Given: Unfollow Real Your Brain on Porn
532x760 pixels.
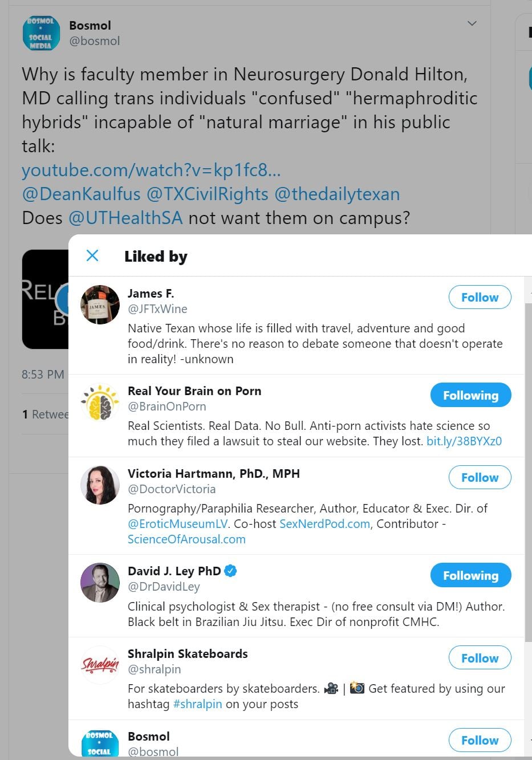Looking at the screenshot, I should (470, 395).
